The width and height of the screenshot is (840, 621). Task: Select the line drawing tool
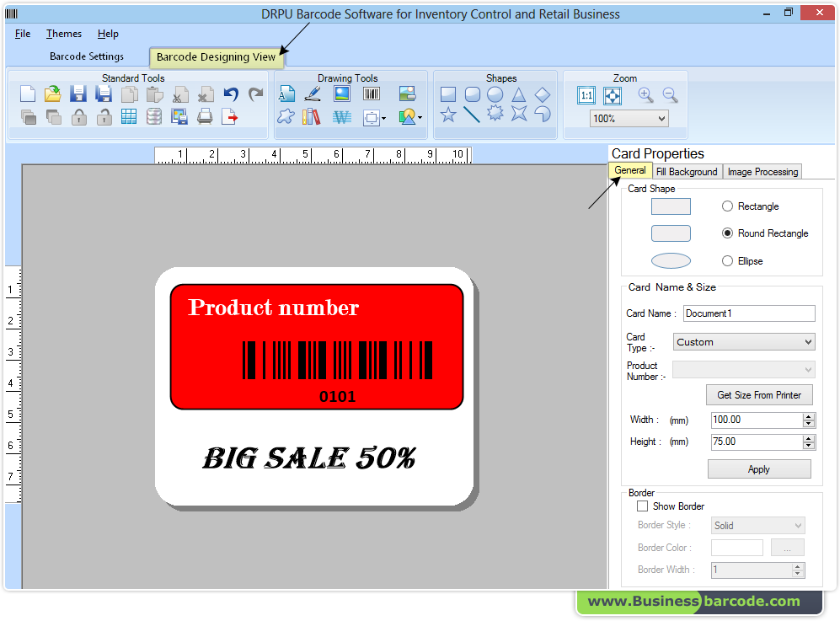[x=472, y=114]
